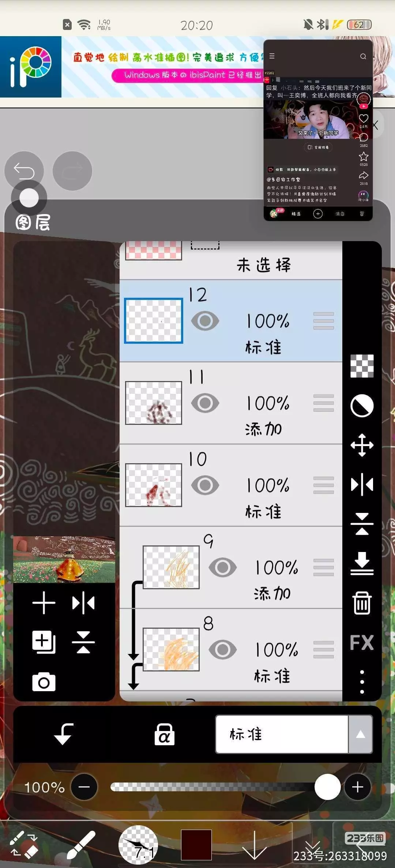Decrease opacity with minus button
The height and width of the screenshot is (868, 395).
tap(84, 787)
